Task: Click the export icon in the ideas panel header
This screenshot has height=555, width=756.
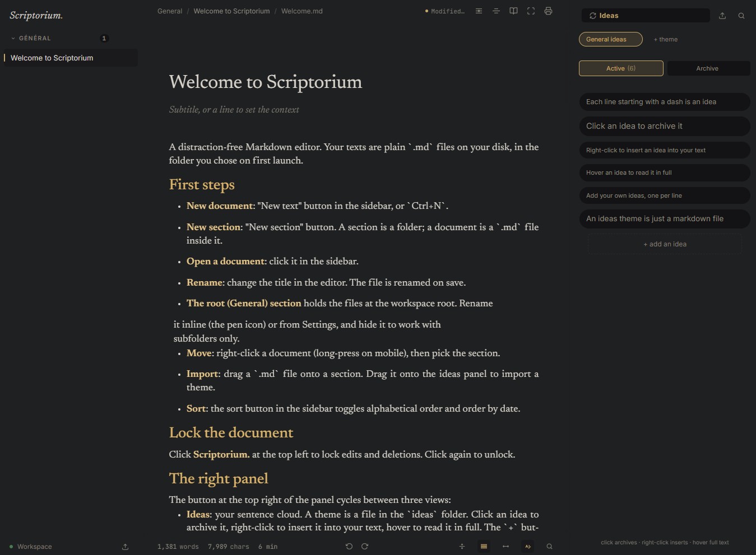Action: click(722, 16)
